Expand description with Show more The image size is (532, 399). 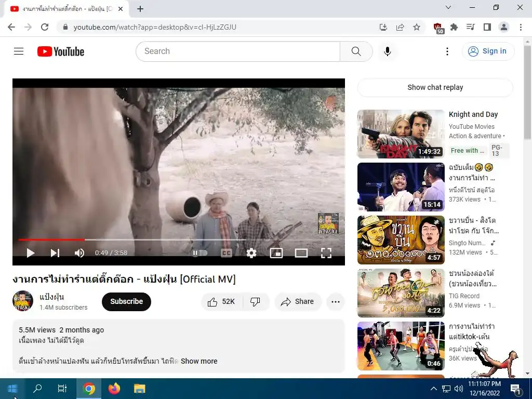coord(199,361)
